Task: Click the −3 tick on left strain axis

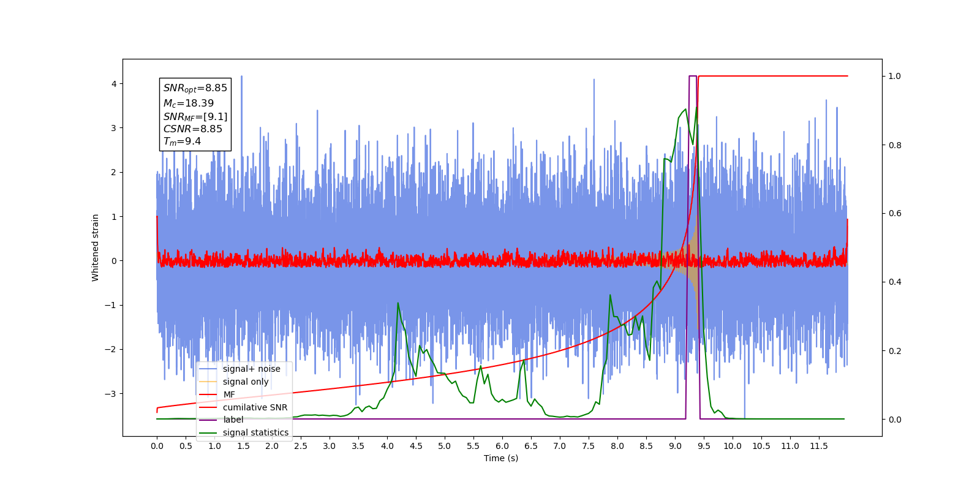Action: 111,394
